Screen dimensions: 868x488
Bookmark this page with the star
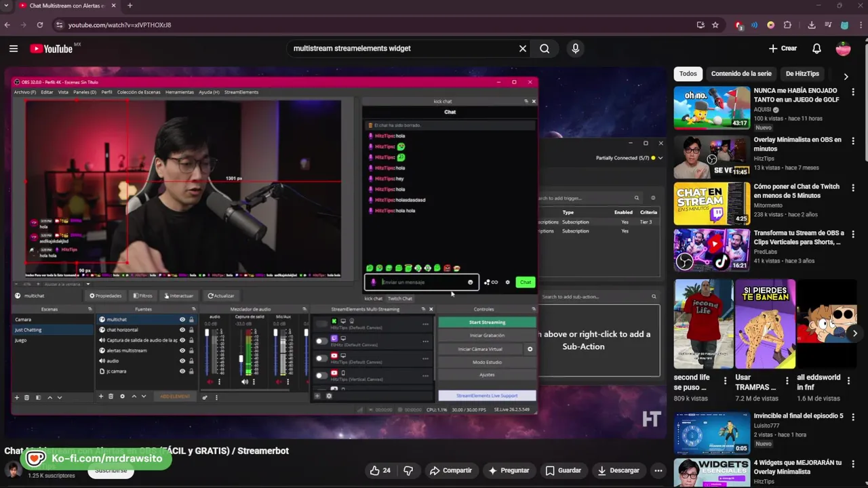click(x=715, y=25)
